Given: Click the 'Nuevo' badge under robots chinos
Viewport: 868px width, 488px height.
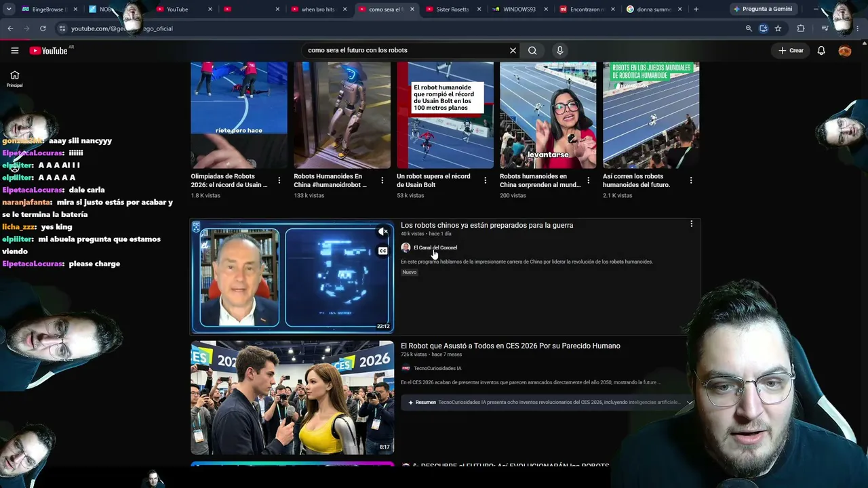Looking at the screenshot, I should [410, 272].
